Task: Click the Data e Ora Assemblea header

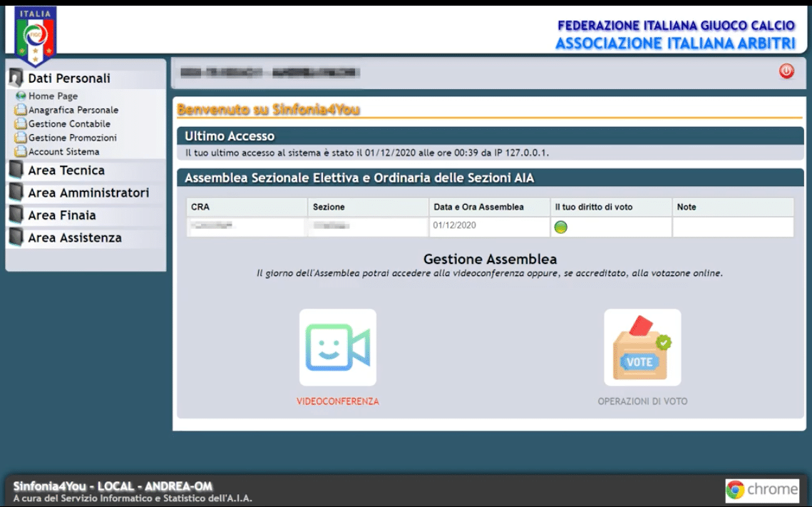Action: (478, 207)
